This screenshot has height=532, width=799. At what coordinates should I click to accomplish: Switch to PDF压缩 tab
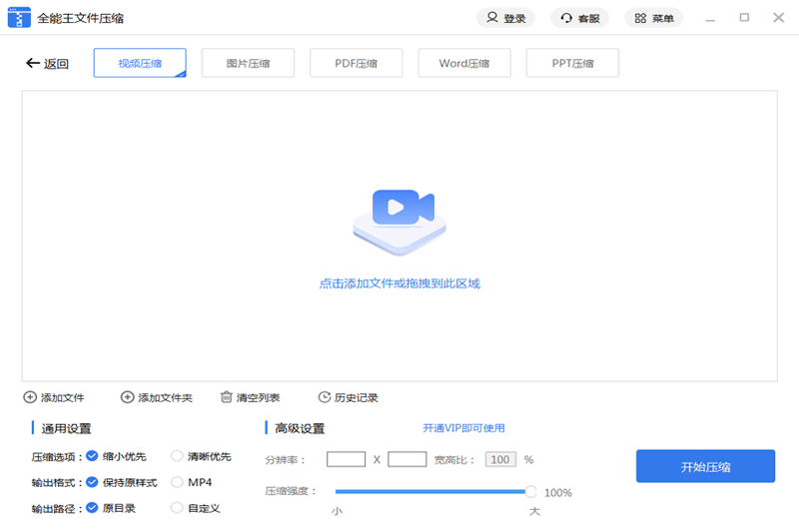[x=356, y=63]
